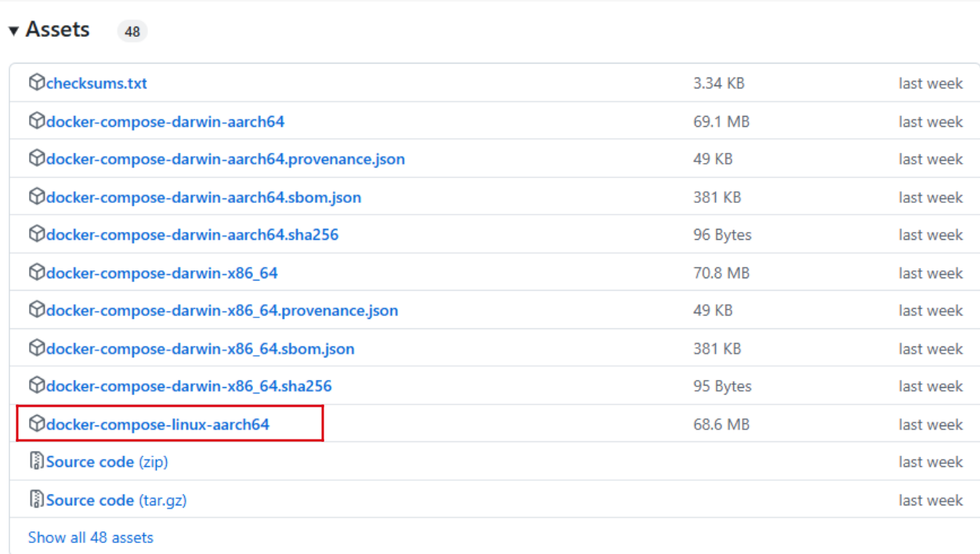Screen dimensions: 980x554
Task: Show all 48 assets
Action: point(91,538)
